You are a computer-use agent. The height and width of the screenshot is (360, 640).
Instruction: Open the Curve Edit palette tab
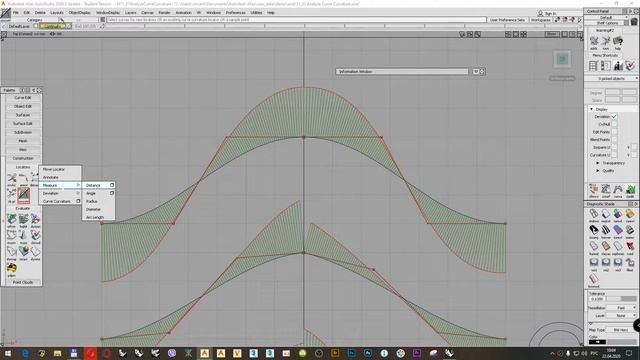(x=23, y=98)
